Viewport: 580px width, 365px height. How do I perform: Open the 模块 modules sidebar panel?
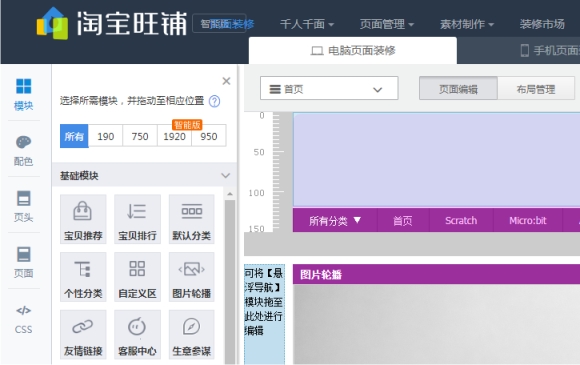24,95
